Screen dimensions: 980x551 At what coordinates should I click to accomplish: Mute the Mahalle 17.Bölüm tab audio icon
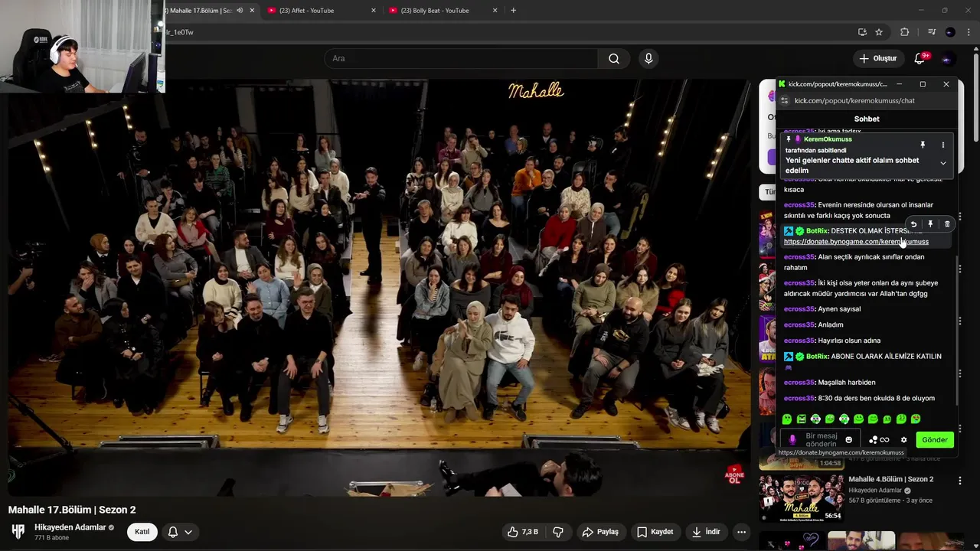point(240,11)
